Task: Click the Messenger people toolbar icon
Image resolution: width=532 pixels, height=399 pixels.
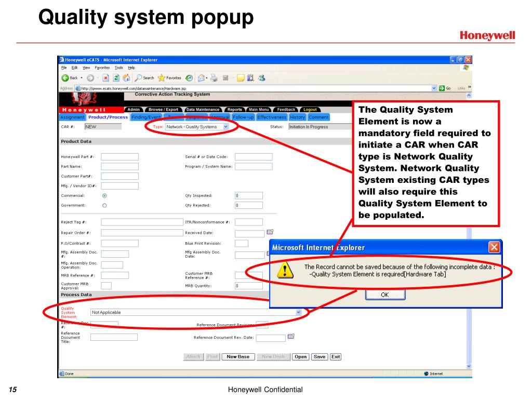Action: pyautogui.click(x=262, y=78)
